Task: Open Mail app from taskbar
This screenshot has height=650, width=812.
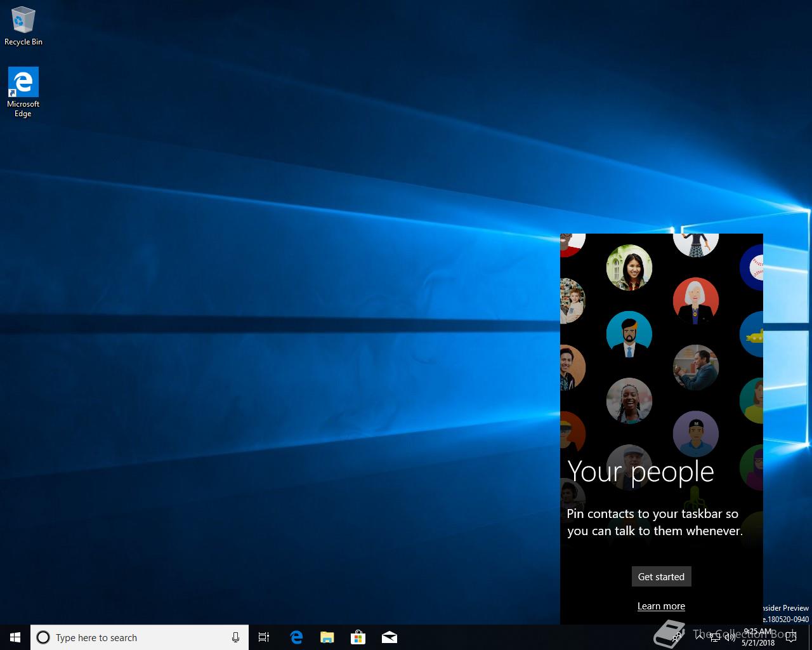Action: (390, 637)
